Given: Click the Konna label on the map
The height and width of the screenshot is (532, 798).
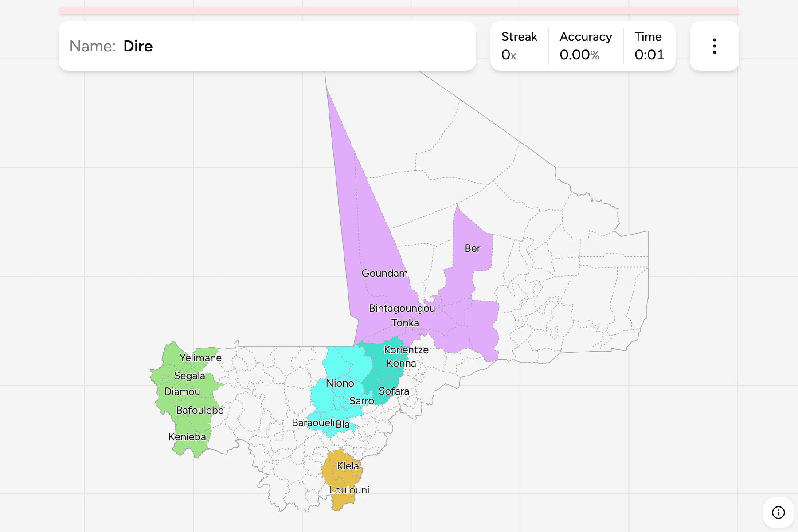Looking at the screenshot, I should [401, 363].
